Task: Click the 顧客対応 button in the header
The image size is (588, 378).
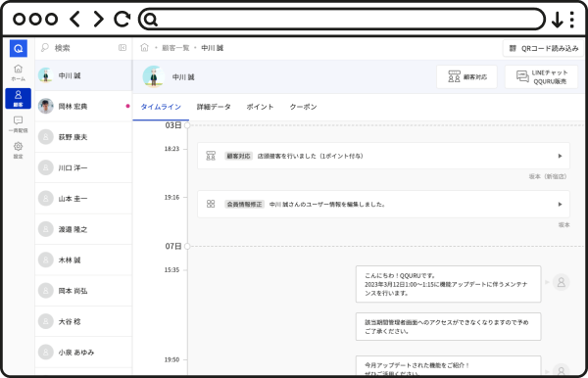Action: click(x=466, y=76)
